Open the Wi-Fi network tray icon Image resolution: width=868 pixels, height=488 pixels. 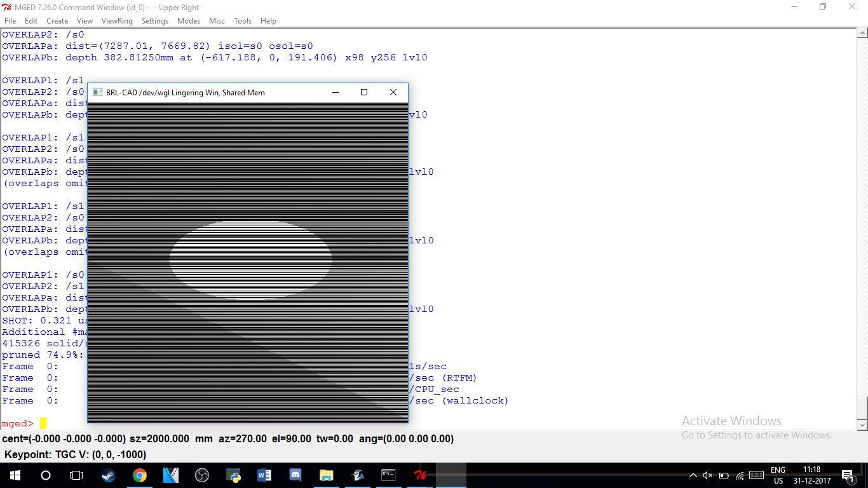click(740, 475)
